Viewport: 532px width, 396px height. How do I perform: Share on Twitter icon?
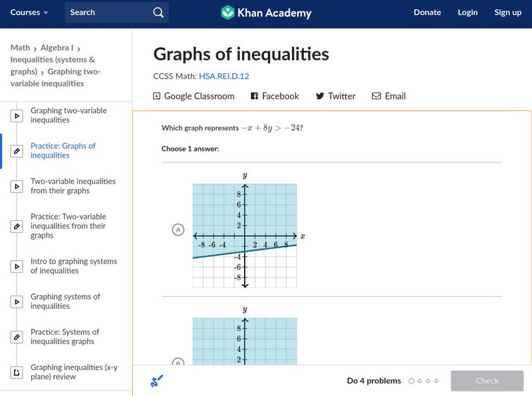click(x=320, y=96)
